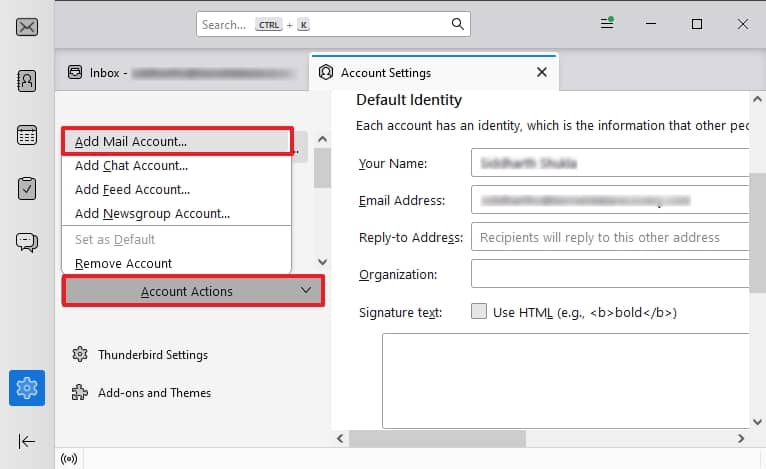Viewport: 766px width, 469px height.
Task: Open the Tasks sidebar icon
Action: 27,188
